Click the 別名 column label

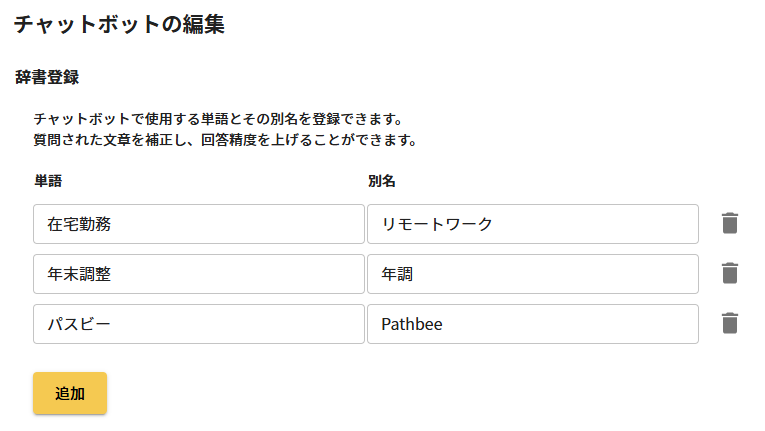(382, 181)
